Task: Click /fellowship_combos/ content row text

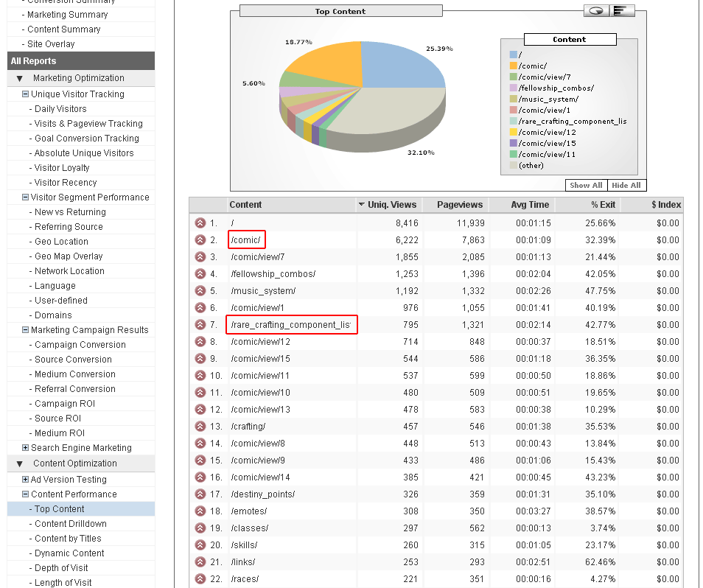Action: [273, 274]
